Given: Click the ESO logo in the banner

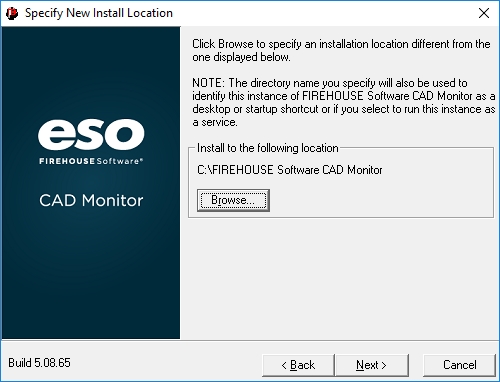Looking at the screenshot, I should [91, 134].
